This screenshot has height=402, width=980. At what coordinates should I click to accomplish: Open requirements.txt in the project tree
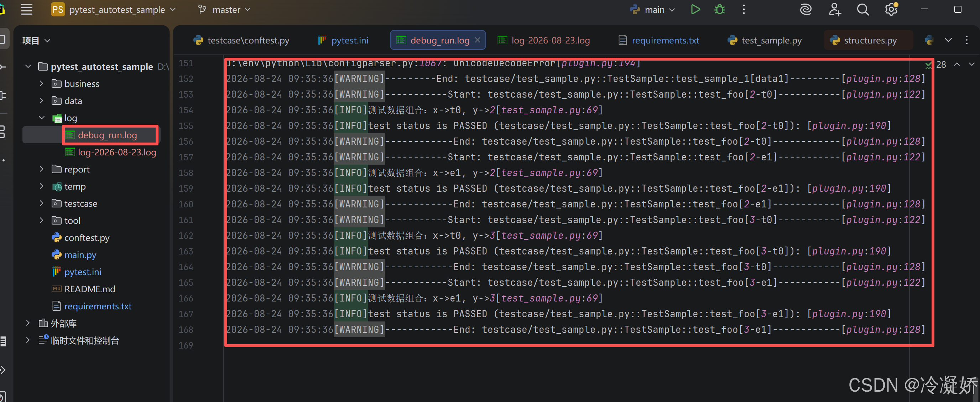98,306
